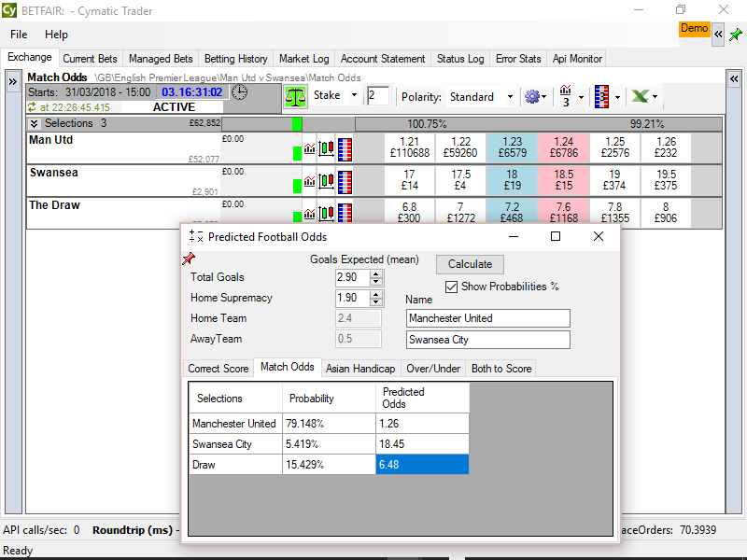Switch to the Betting History tab
This screenshot has width=747, height=560.
pyautogui.click(x=235, y=59)
